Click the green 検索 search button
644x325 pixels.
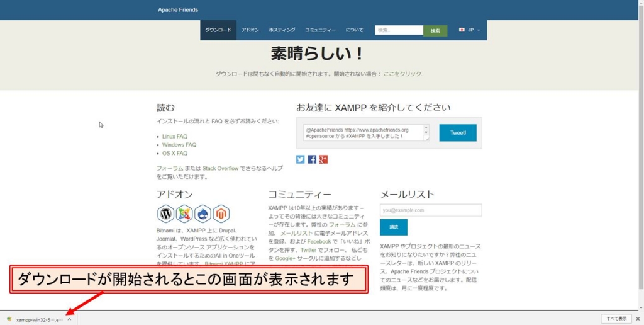click(435, 30)
